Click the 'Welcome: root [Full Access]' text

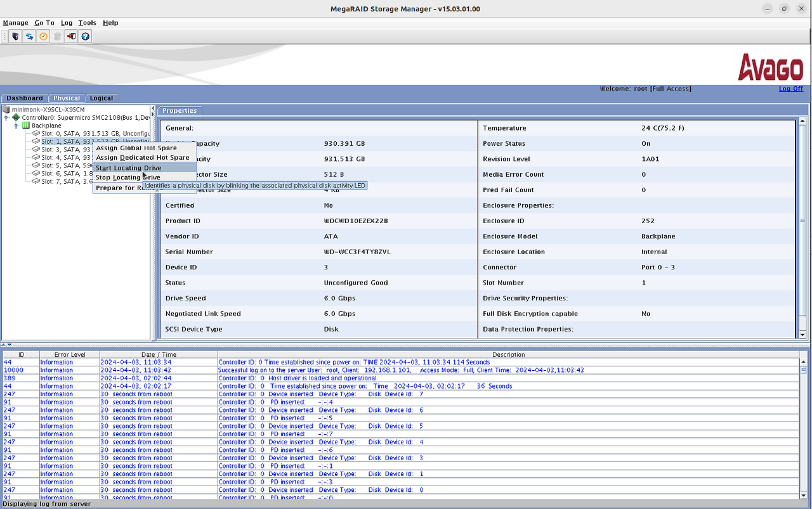pos(646,89)
